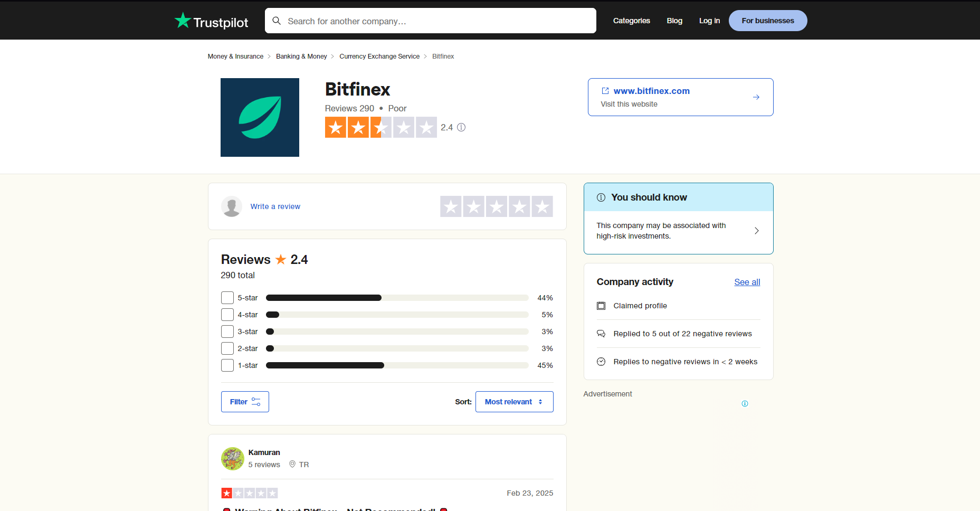Click the location pin icon next to TR

292,464
